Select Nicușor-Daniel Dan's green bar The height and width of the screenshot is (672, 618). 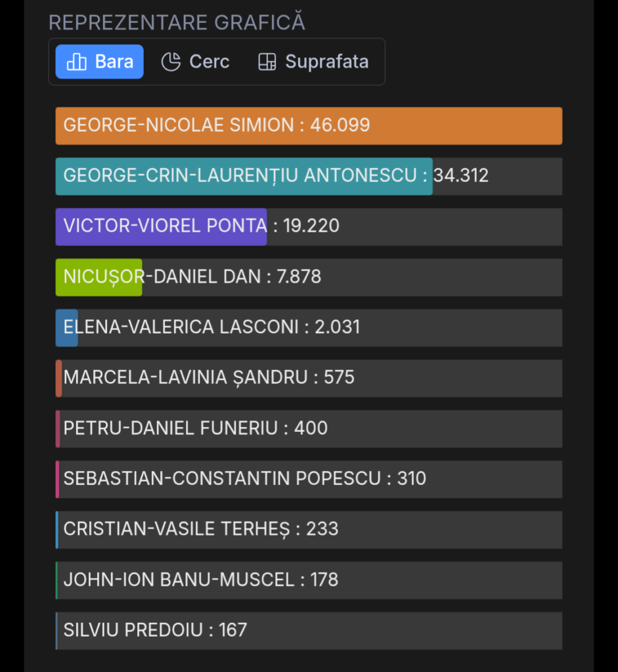coord(99,277)
